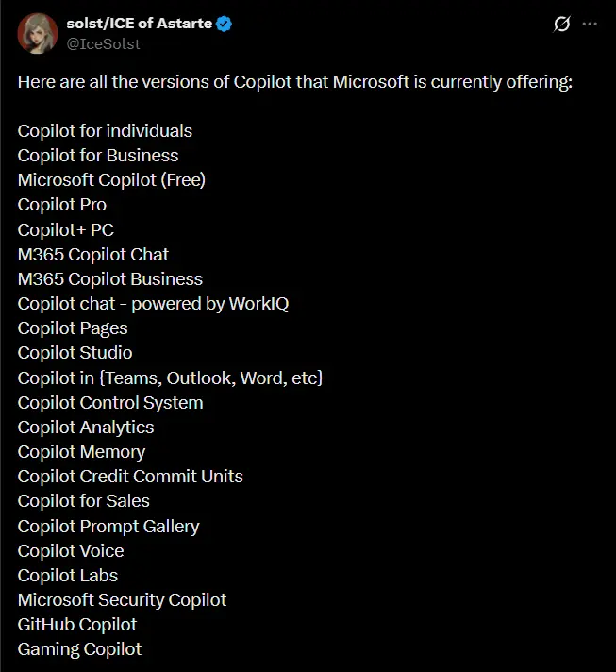Click the "Microsoft Security Copilot" line
This screenshot has height=672, width=616.
click(122, 599)
